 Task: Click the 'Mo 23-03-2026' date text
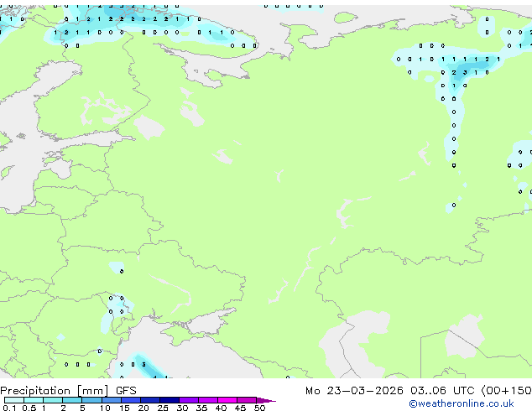tap(354, 391)
